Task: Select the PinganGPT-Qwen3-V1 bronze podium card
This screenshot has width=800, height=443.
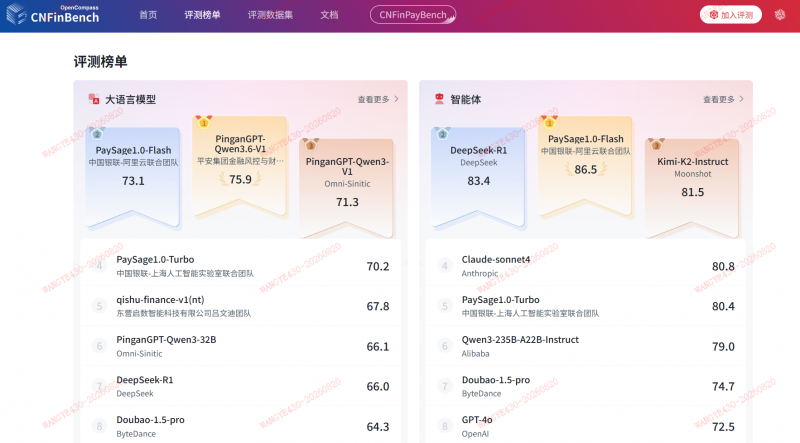Action: pyautogui.click(x=347, y=187)
